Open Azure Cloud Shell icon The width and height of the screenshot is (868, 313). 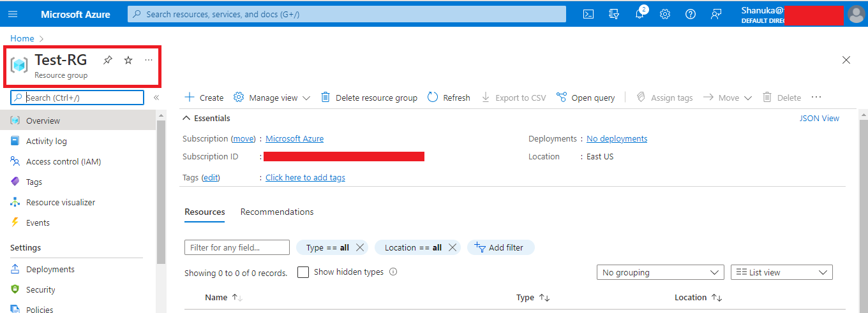(x=588, y=14)
